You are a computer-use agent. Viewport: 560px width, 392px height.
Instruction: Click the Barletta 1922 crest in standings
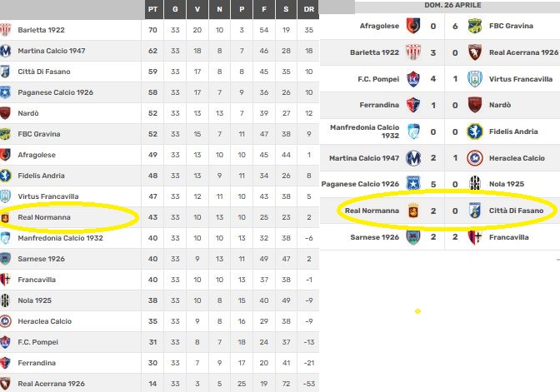5,30
